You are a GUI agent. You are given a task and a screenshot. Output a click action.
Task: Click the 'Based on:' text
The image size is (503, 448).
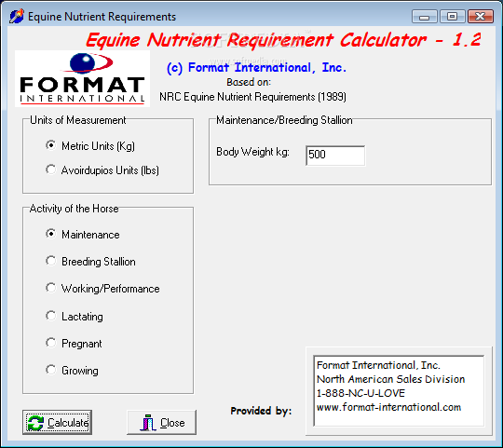pyautogui.click(x=249, y=82)
